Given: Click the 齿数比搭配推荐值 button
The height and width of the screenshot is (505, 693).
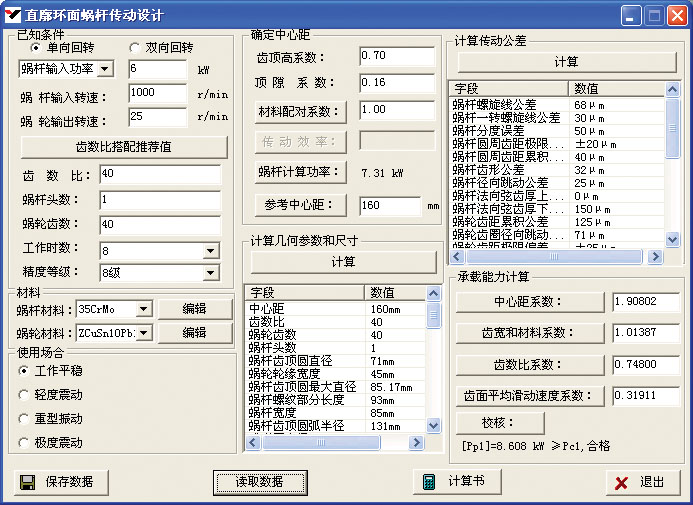Looking at the screenshot, I should (x=124, y=146).
